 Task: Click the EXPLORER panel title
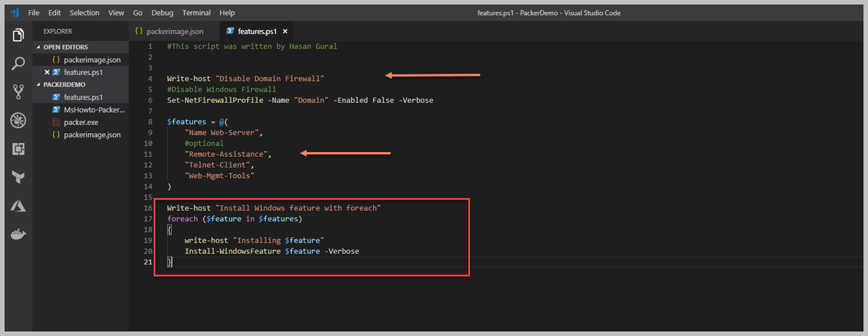58,31
